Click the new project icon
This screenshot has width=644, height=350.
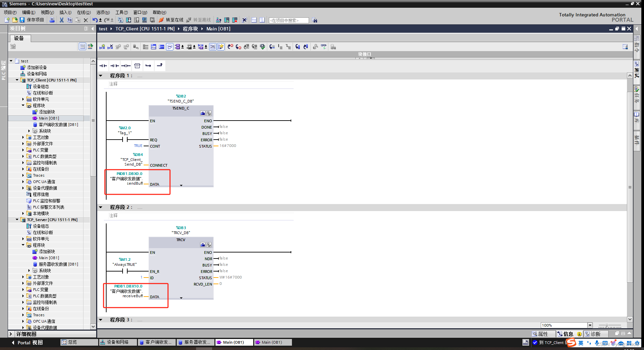[x=7, y=20]
